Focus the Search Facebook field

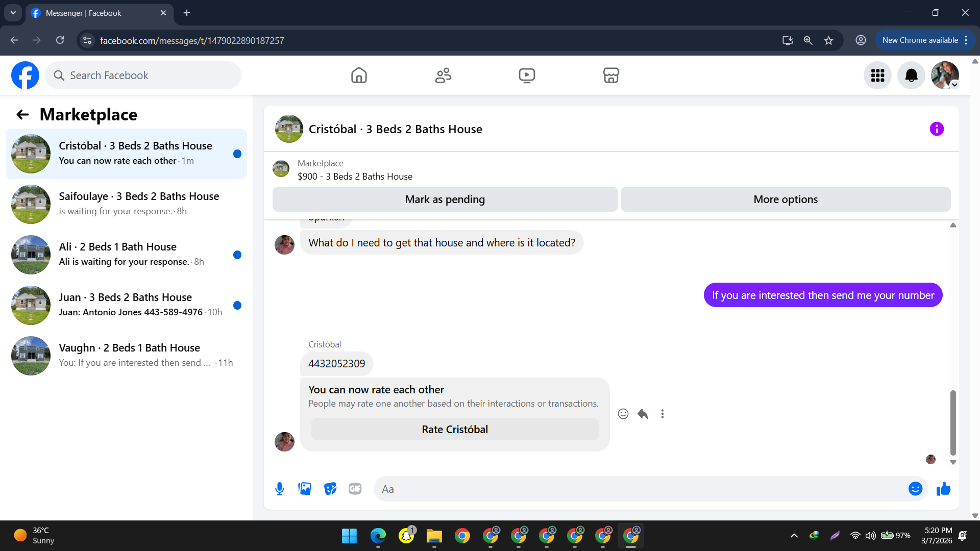[x=143, y=76]
